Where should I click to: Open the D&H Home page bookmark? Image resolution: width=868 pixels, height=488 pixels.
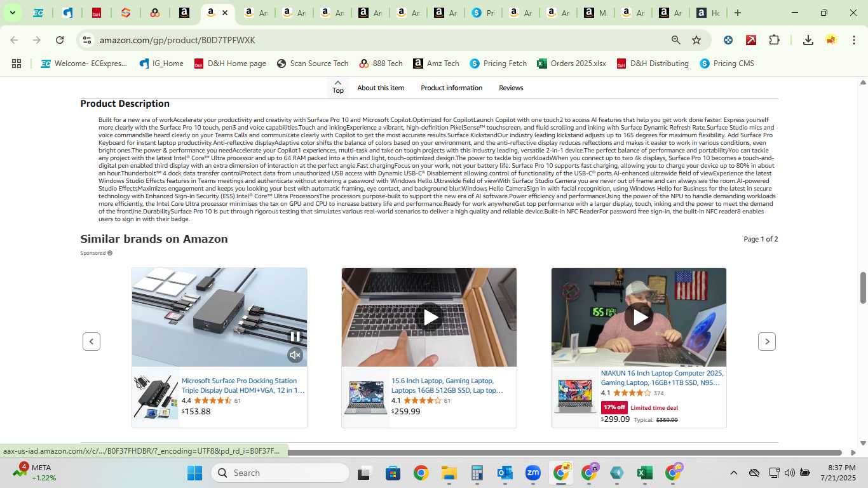[x=230, y=64]
